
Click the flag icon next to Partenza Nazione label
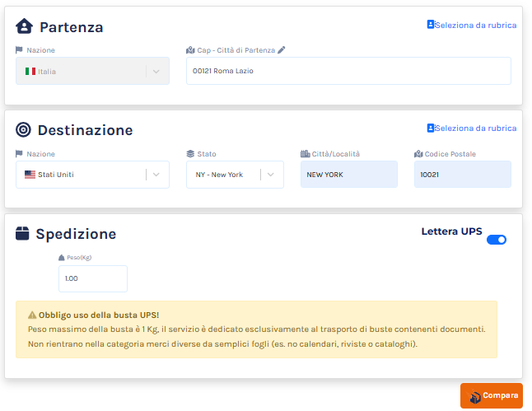click(x=19, y=50)
